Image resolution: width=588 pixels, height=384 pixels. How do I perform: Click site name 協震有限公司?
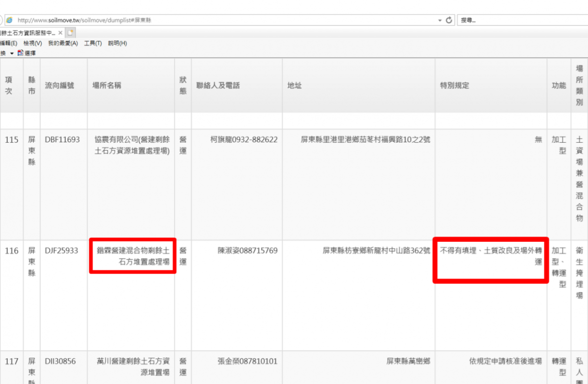132,145
